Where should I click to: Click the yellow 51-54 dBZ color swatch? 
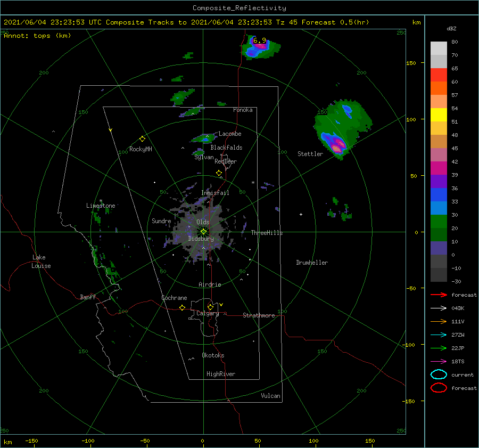click(x=439, y=115)
